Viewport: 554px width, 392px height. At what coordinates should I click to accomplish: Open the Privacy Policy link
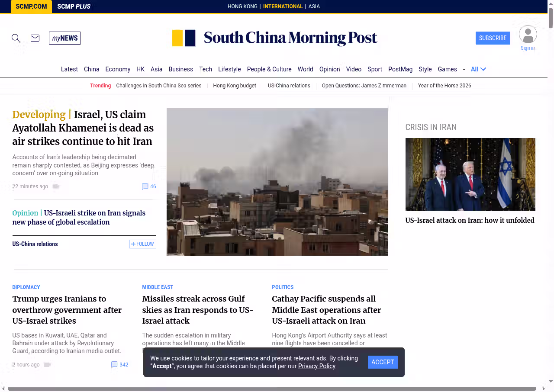pyautogui.click(x=316, y=366)
